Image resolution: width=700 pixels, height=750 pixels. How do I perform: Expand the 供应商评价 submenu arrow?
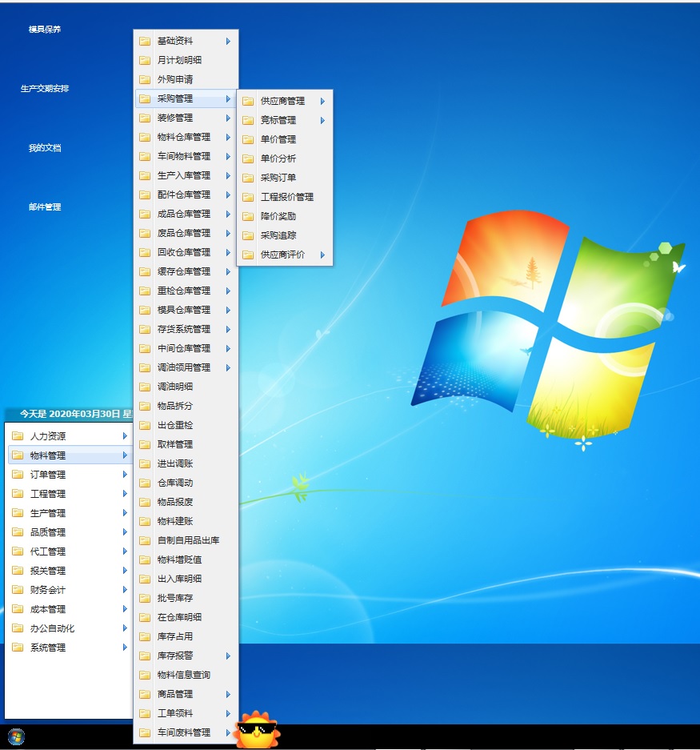(322, 255)
